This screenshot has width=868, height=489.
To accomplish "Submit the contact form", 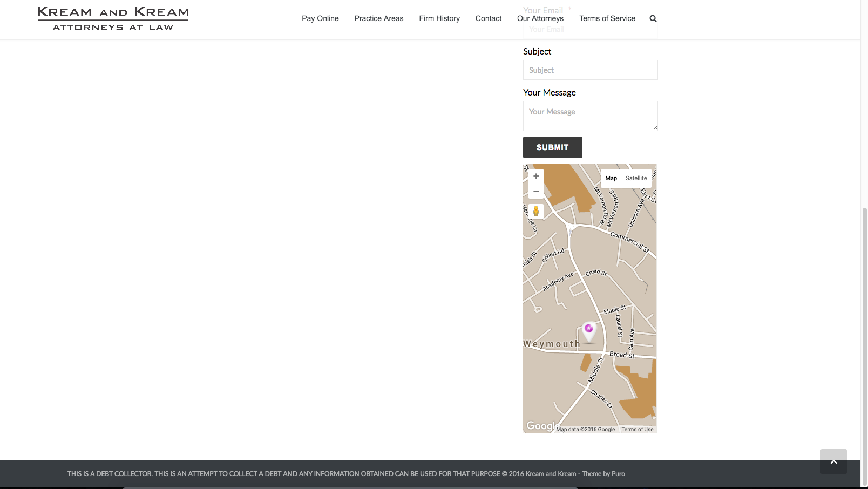I will point(552,147).
